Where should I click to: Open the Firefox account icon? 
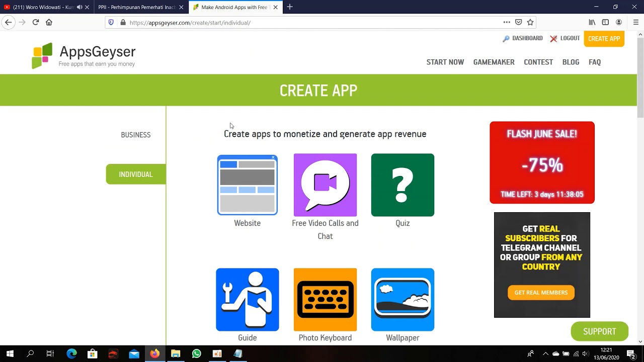pyautogui.click(x=619, y=22)
